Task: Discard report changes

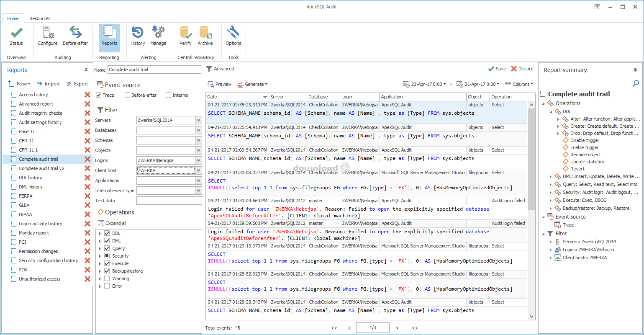Action: (x=522, y=69)
